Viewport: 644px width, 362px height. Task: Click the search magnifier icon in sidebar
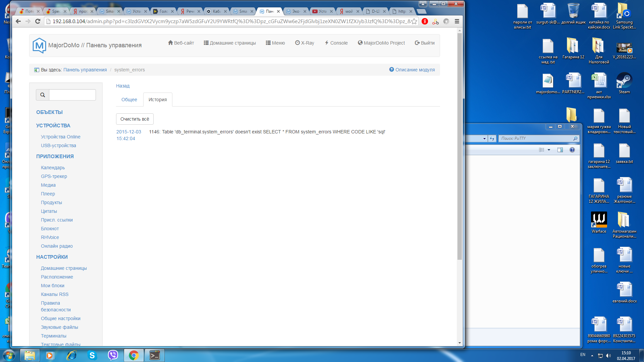pyautogui.click(x=43, y=95)
